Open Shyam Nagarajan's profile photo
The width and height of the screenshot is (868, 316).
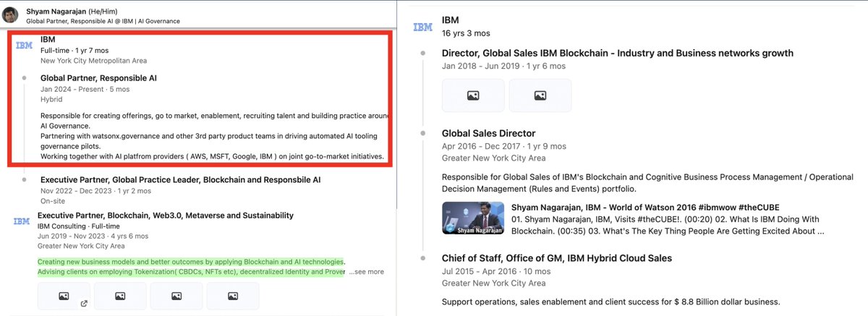11,15
